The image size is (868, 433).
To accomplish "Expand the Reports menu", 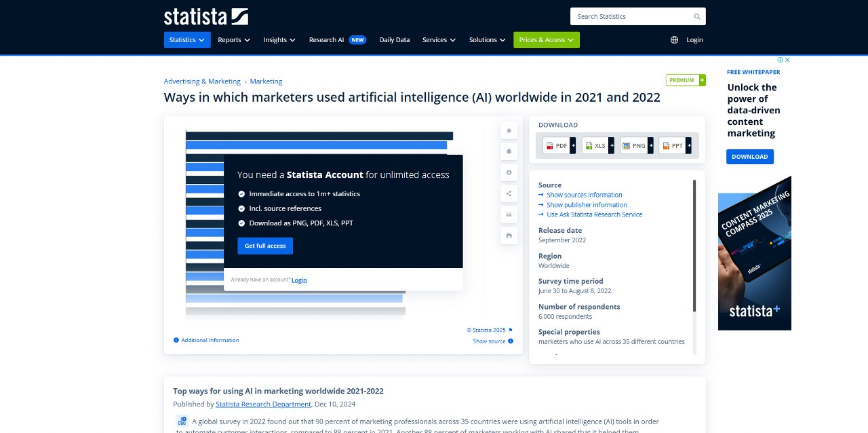I will (234, 40).
